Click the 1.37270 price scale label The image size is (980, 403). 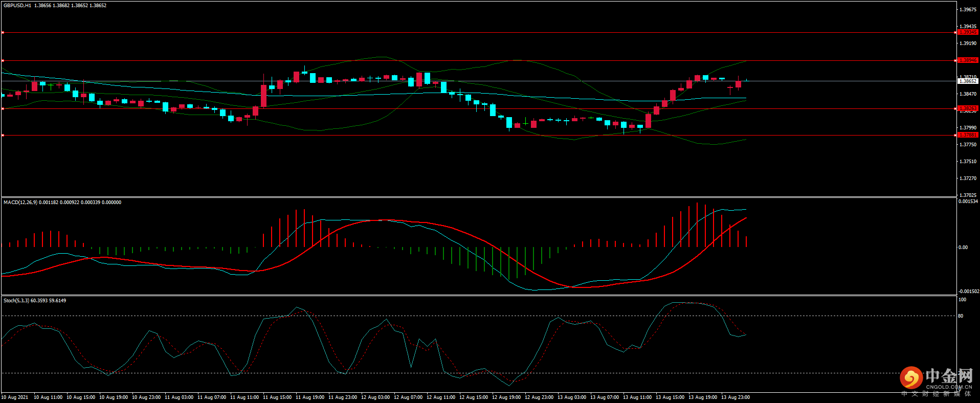click(968, 178)
